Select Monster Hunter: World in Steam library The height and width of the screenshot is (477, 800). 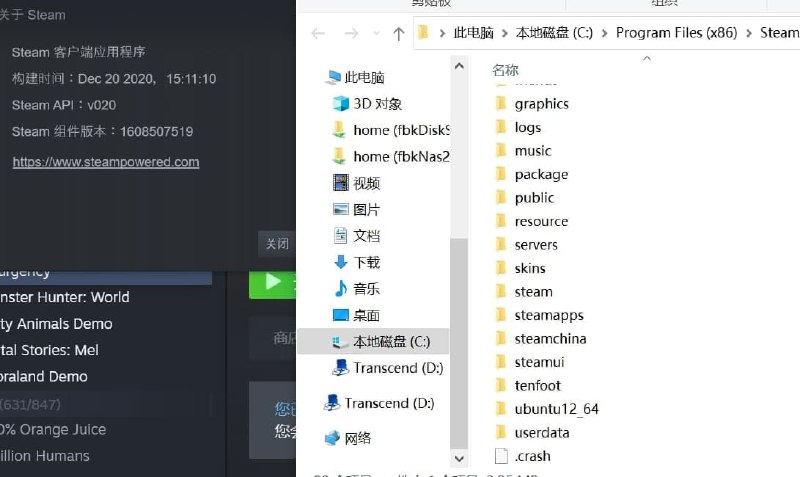65,297
